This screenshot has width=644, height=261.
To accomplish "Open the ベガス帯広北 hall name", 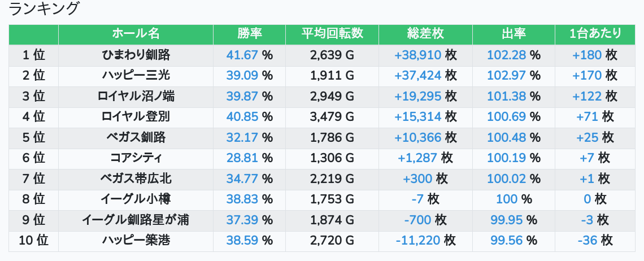I will tap(136, 179).
